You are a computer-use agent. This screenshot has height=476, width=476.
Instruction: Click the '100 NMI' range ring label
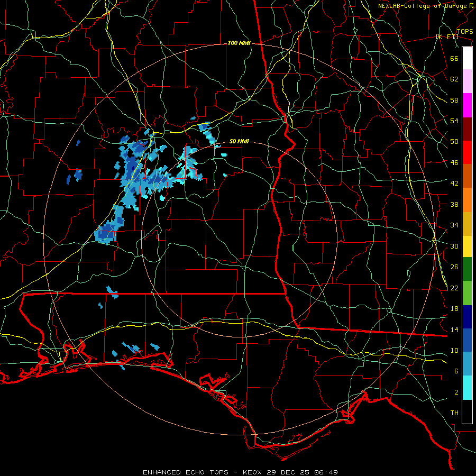[x=239, y=43]
